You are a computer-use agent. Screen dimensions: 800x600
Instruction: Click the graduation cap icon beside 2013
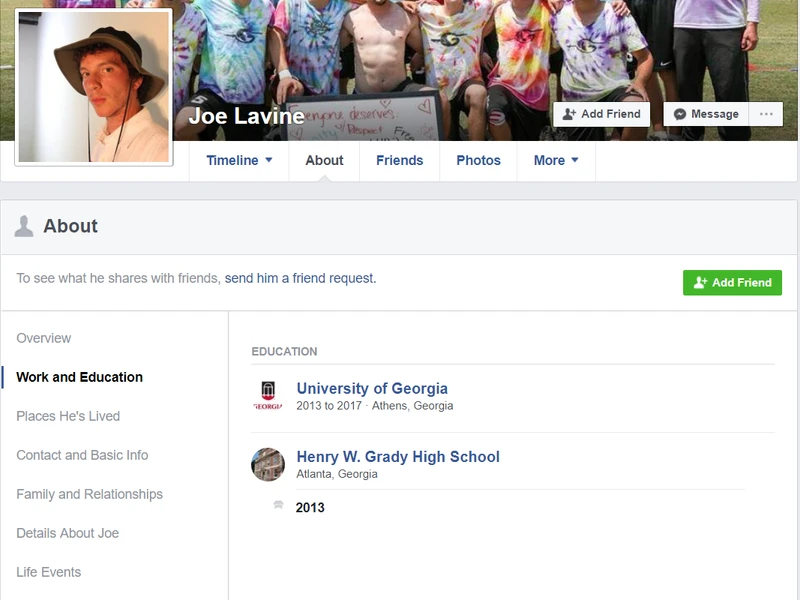click(279, 506)
